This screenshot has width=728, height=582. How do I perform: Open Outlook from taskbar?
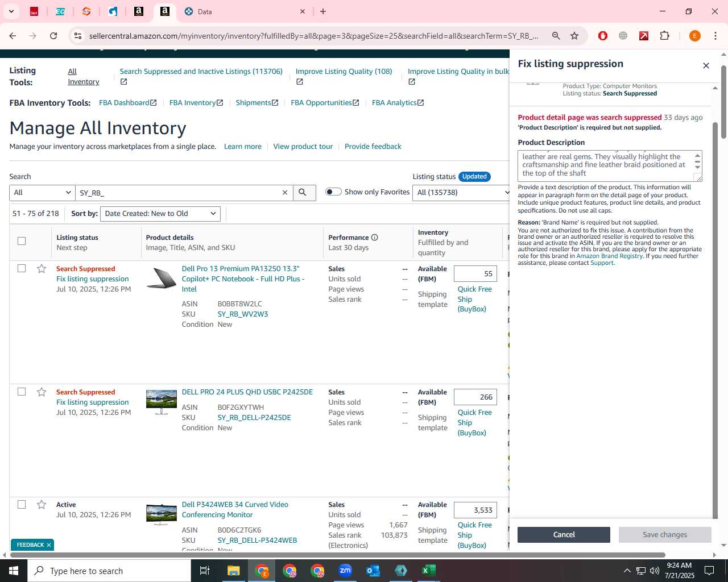pos(373,571)
